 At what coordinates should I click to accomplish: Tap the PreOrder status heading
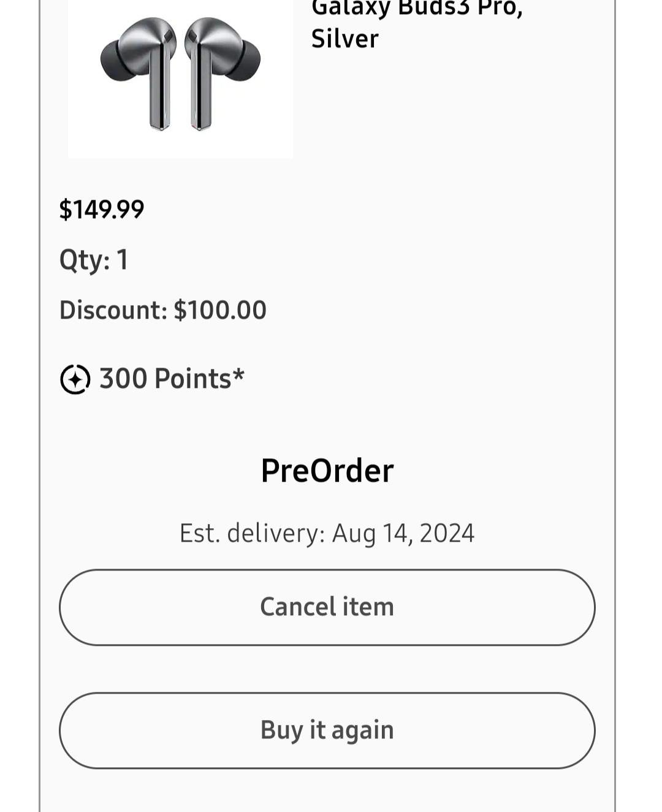tap(327, 471)
